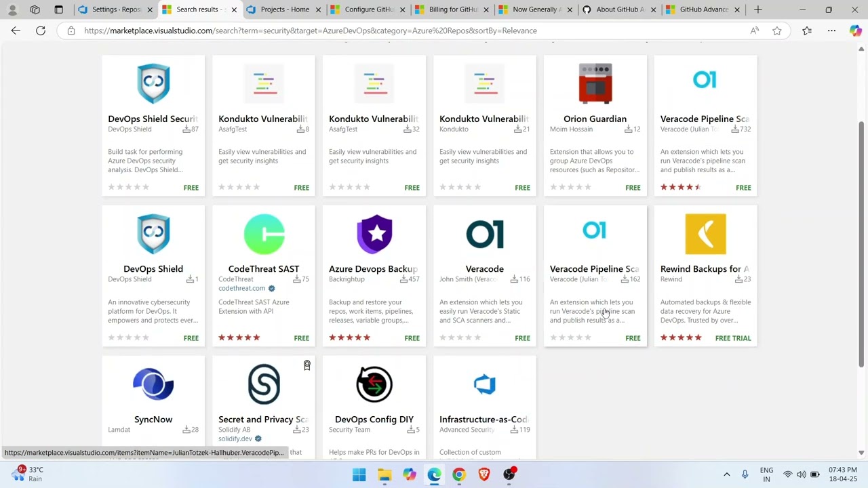Open a new browser tab

point(758,9)
